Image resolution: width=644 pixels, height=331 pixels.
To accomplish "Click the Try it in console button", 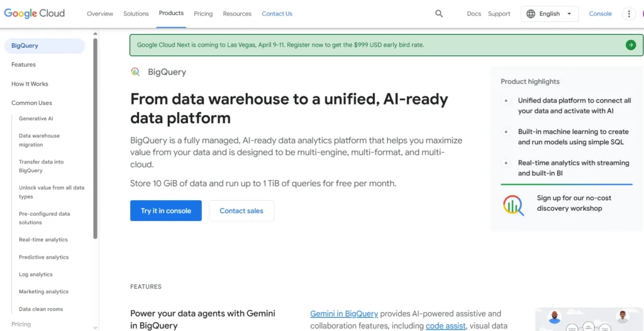I will click(166, 211).
